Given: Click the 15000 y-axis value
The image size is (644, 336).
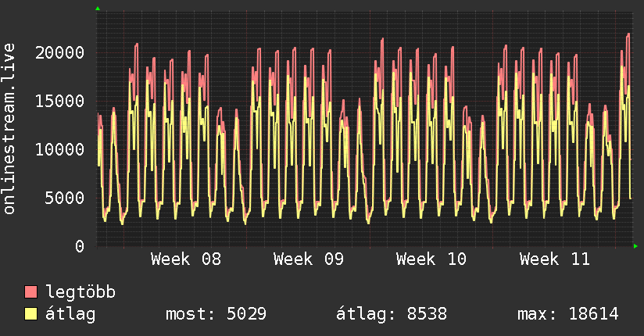Looking at the screenshot, I should point(59,101).
